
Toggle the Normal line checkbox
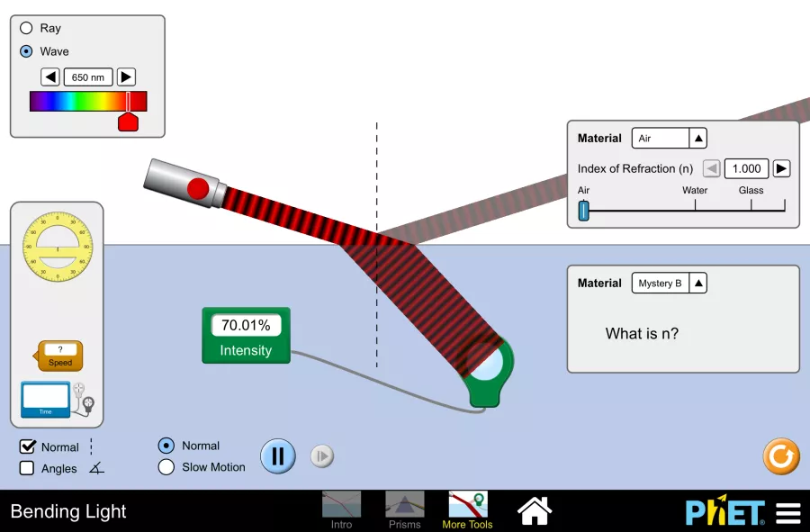click(x=27, y=446)
